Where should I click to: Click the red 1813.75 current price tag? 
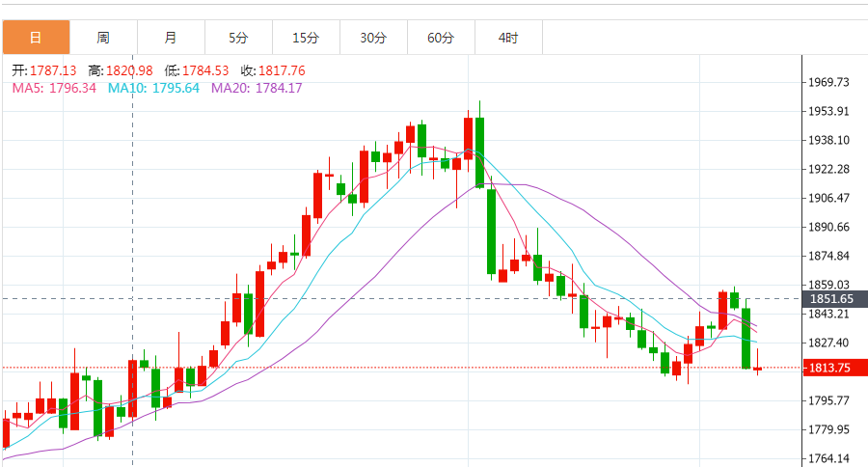835,368
